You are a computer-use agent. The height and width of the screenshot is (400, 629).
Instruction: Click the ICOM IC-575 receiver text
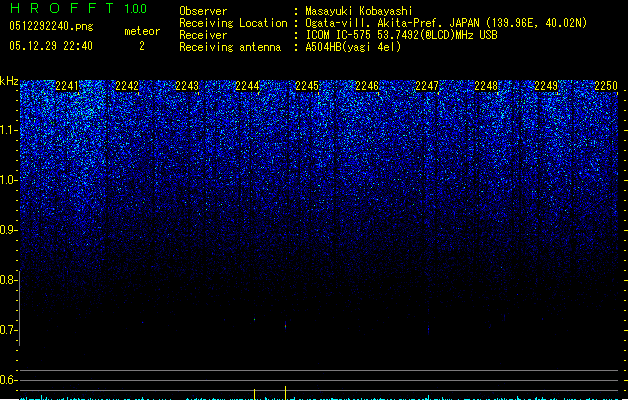(x=402, y=35)
